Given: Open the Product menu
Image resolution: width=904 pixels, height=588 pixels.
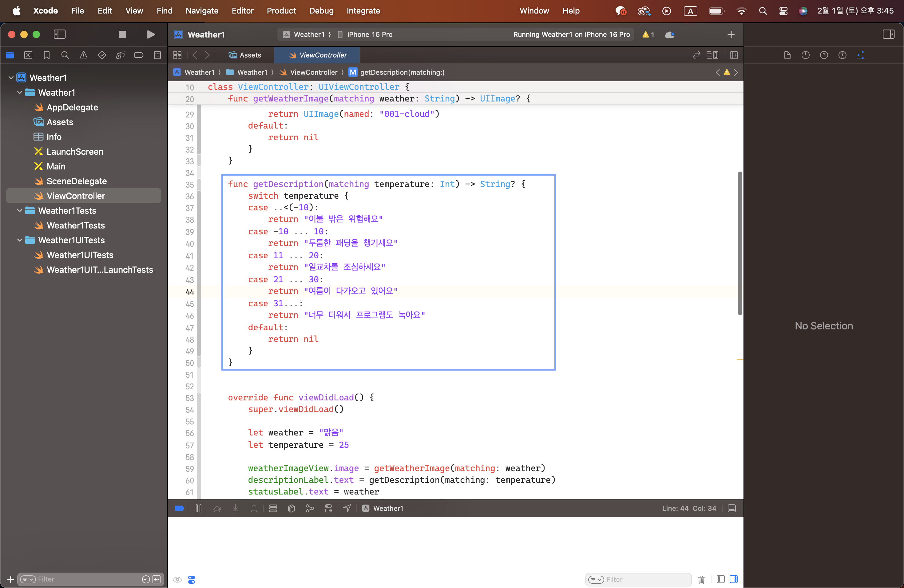Looking at the screenshot, I should tap(281, 11).
